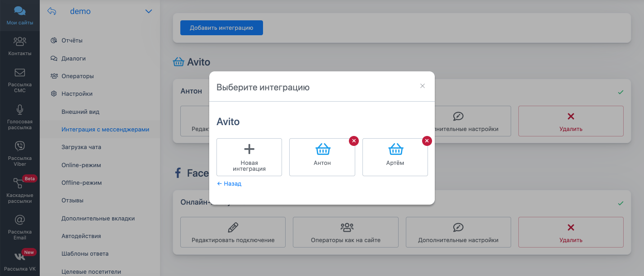Open Рассылка СМС envelope icon

coord(19,72)
